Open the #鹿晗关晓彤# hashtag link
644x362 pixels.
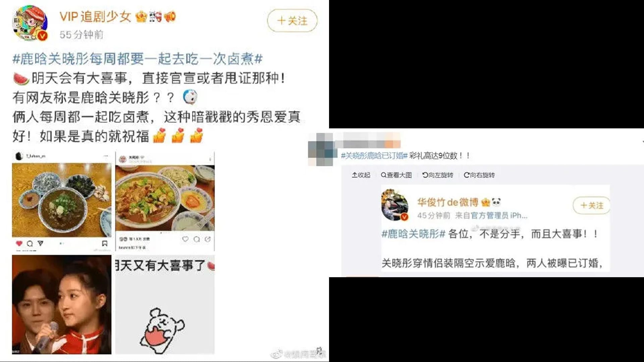[413, 234]
